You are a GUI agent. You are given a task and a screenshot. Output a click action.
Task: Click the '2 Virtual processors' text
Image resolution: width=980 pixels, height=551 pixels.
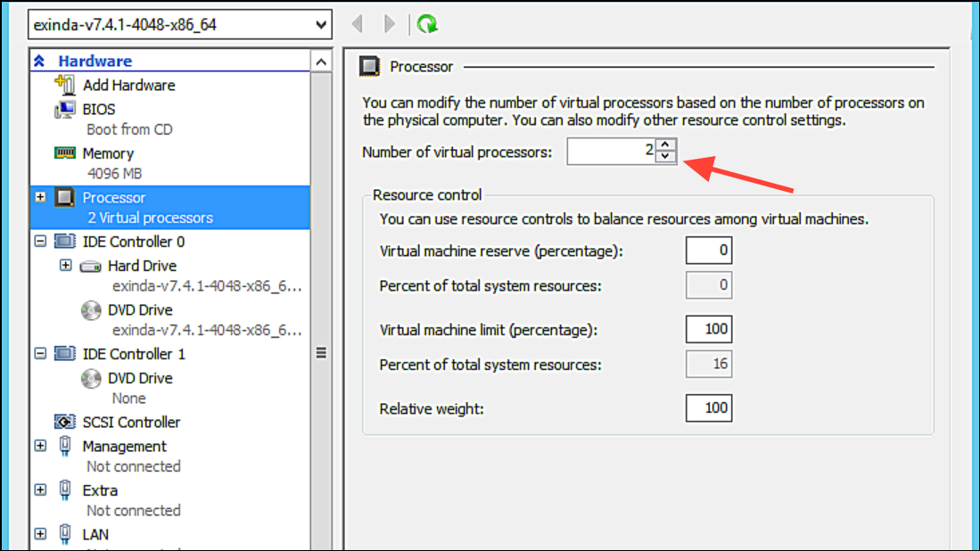pyautogui.click(x=150, y=218)
